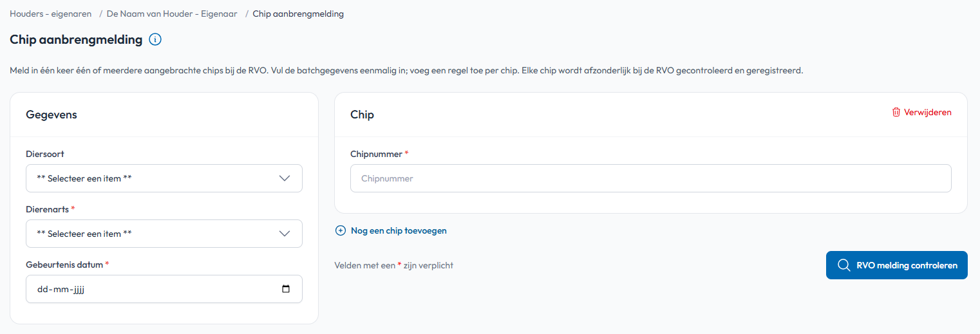Click Nog een chip toevoegen link
980x334 pixels.
399,230
